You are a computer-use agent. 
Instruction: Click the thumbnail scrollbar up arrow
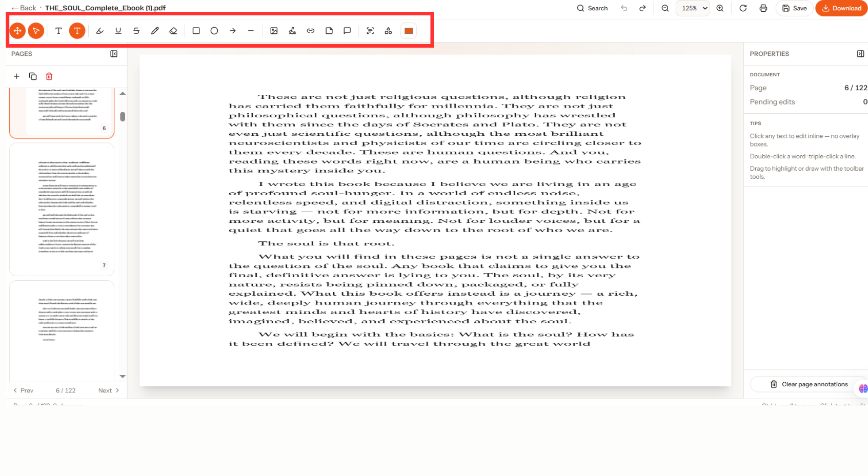(123, 93)
